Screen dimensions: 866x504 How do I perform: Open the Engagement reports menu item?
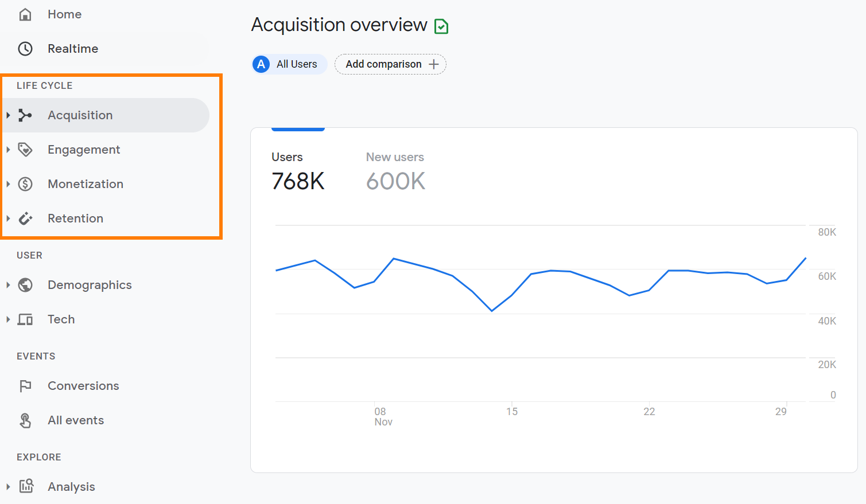84,150
